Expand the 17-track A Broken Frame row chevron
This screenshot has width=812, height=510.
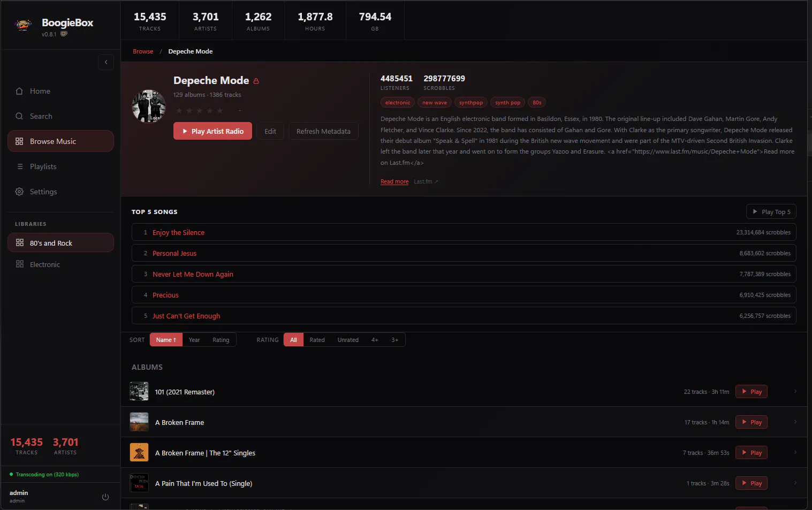tap(795, 422)
